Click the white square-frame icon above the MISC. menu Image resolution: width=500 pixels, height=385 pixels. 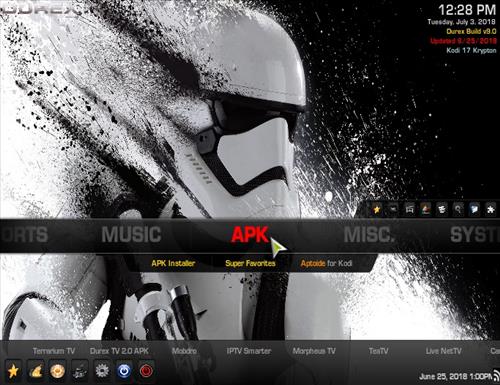tap(409, 209)
